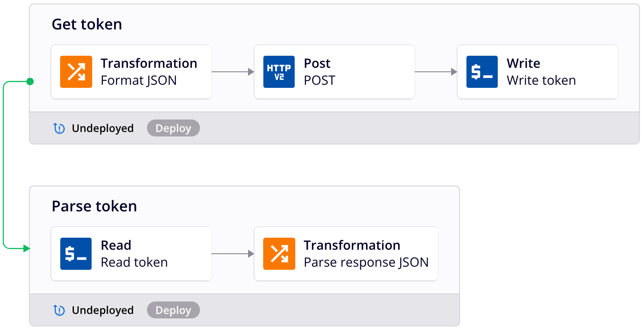The width and height of the screenshot is (644, 330).
Task: Click the Parse token group title
Action: (x=94, y=206)
